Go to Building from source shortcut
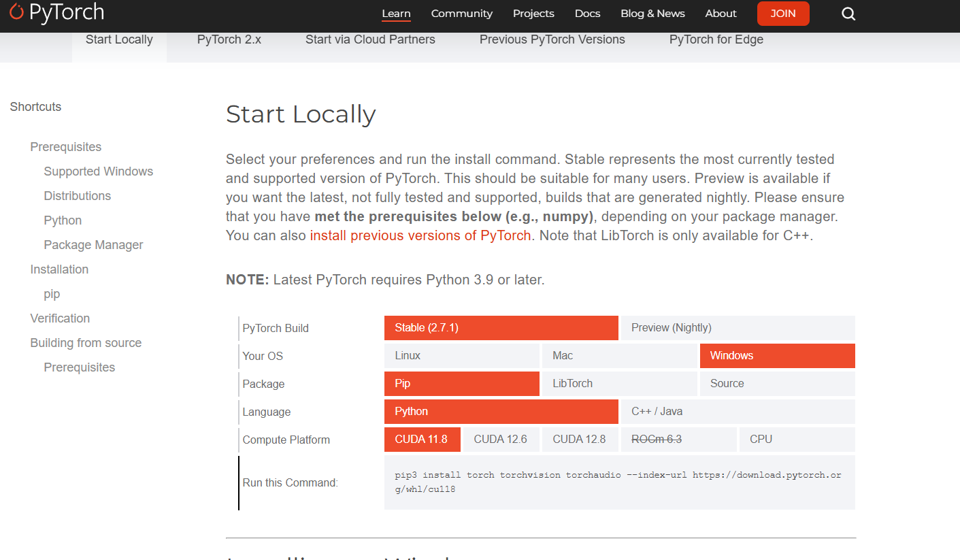960x560 pixels. [x=86, y=343]
